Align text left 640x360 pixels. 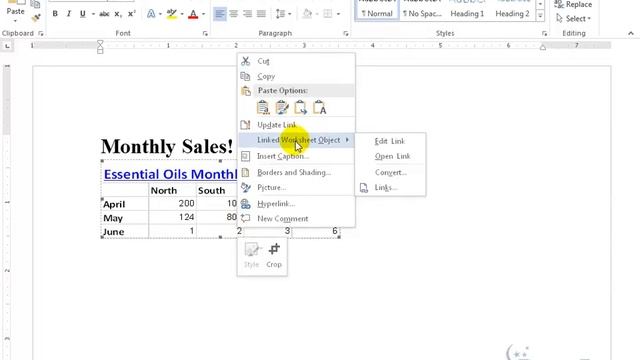pos(220,14)
